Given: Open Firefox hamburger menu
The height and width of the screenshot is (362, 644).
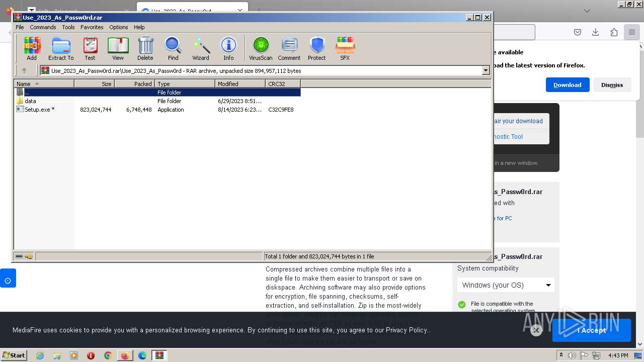Looking at the screenshot, I should 631,32.
